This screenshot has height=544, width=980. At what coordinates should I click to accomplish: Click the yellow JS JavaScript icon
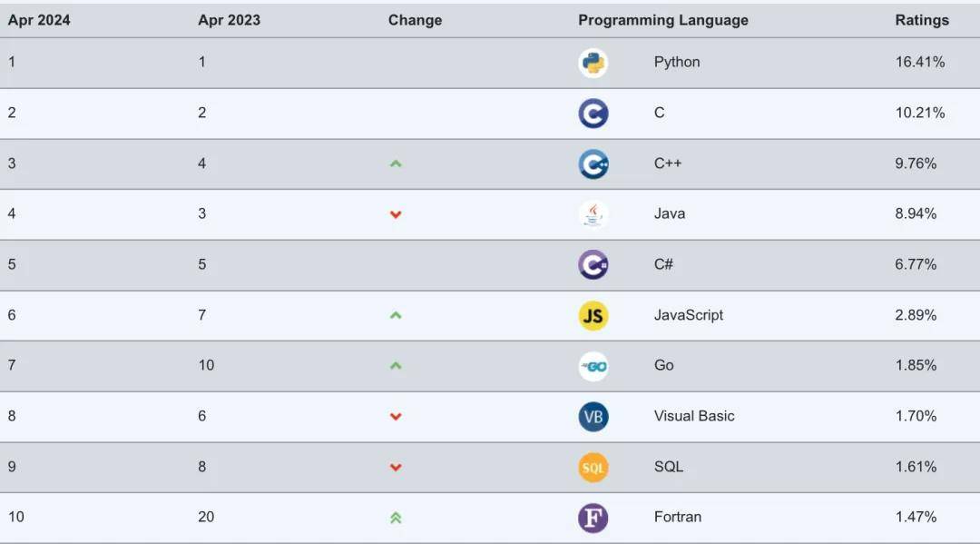click(x=593, y=315)
